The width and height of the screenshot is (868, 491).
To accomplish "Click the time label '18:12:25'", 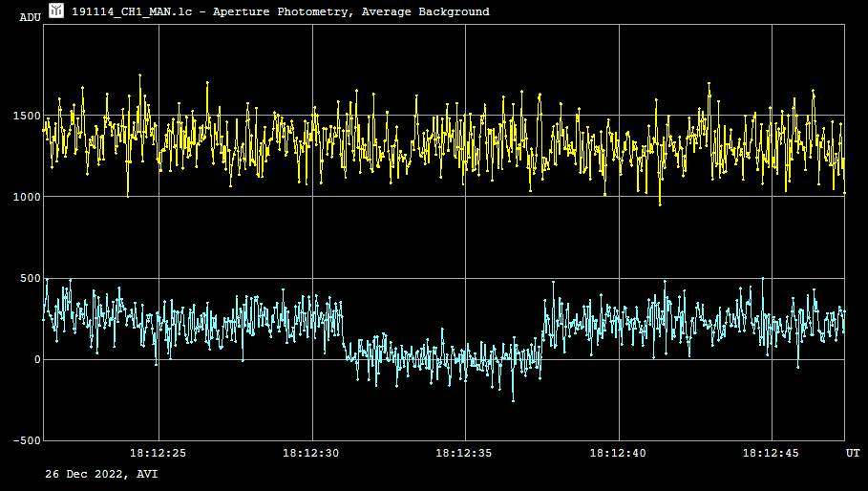I will (158, 454).
